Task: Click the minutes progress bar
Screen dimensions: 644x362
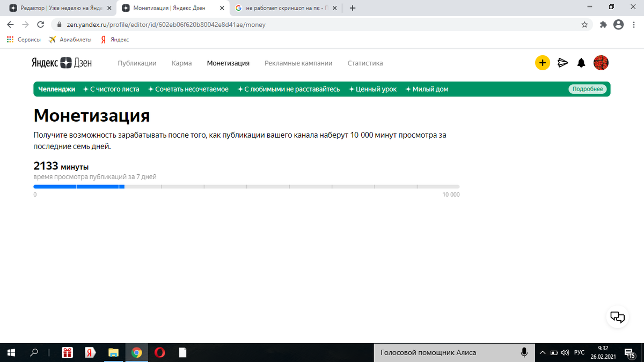Action: [247, 187]
